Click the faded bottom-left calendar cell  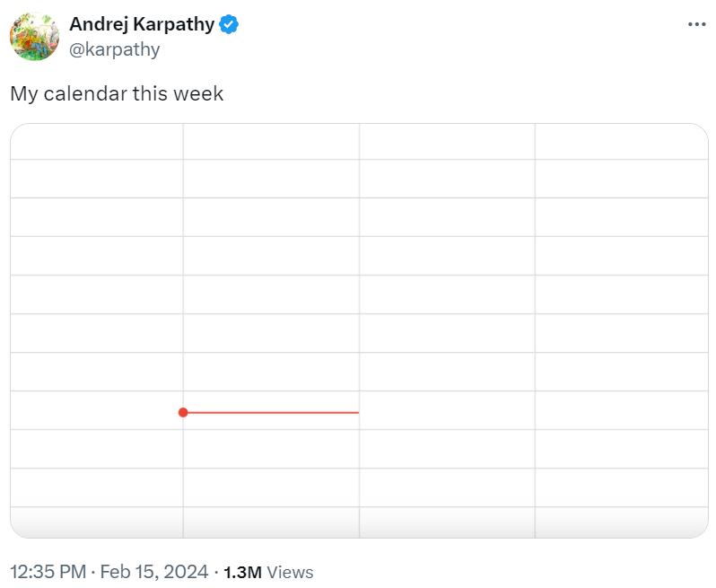(97, 522)
